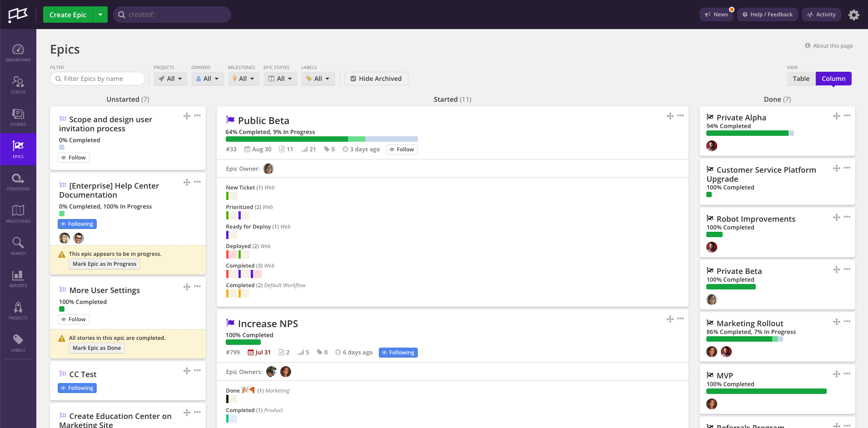Open the Milestones All filter dropdown
This screenshot has height=428, width=868.
point(244,79)
